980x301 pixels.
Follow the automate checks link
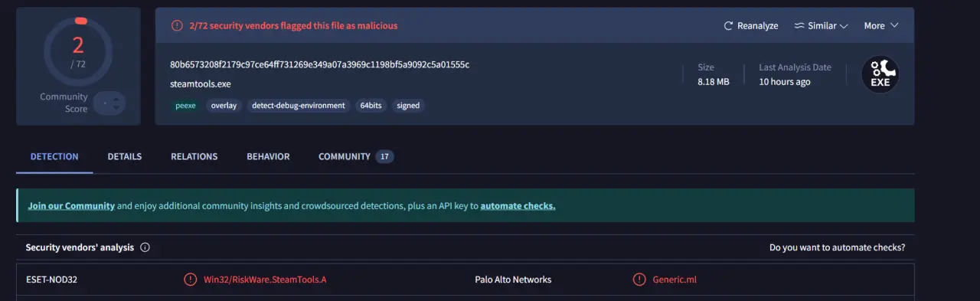(x=518, y=206)
